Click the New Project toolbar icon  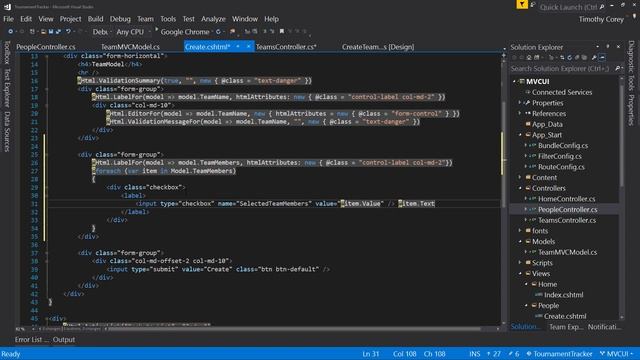32,31
